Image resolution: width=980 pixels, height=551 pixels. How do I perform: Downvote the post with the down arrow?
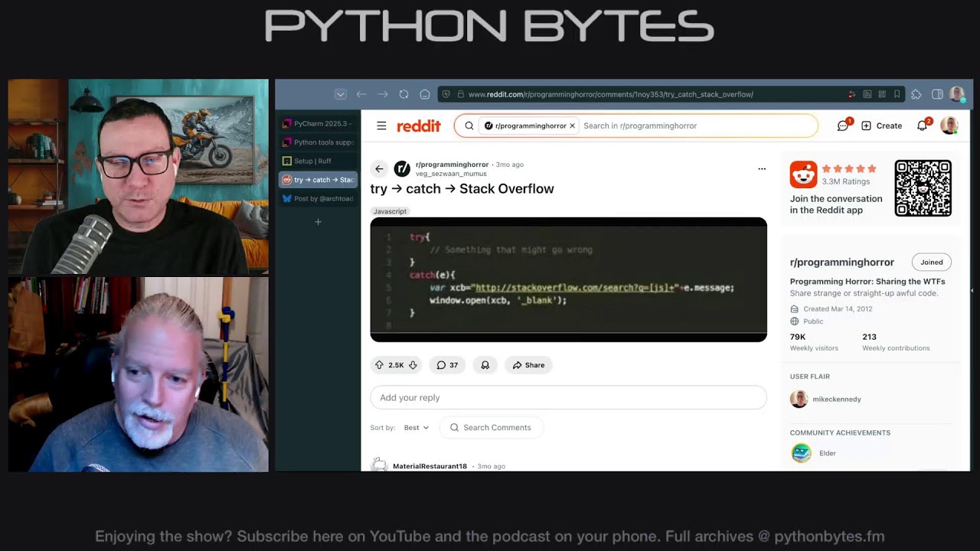[413, 365]
